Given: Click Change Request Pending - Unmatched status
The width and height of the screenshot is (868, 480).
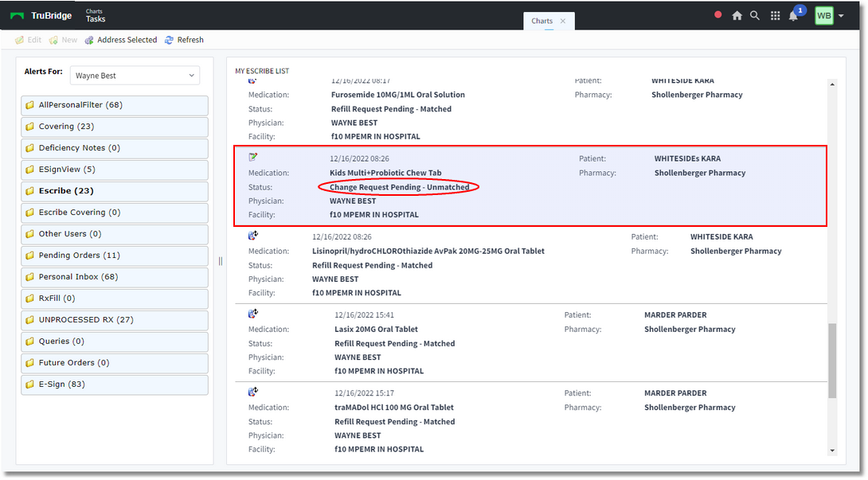Looking at the screenshot, I should pos(399,187).
